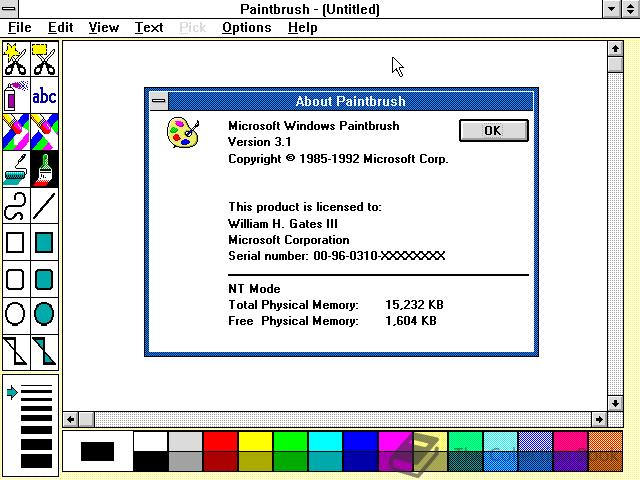Open the Edit menu
The width and height of the screenshot is (640, 480).
(60, 28)
